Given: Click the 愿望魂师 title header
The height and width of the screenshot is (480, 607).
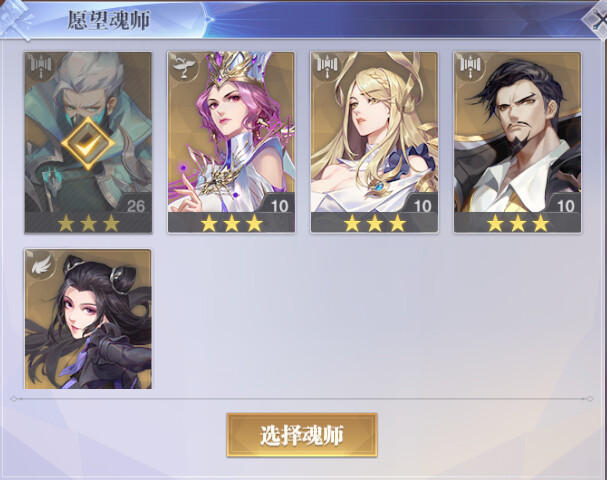Looking at the screenshot, I should (x=109, y=20).
